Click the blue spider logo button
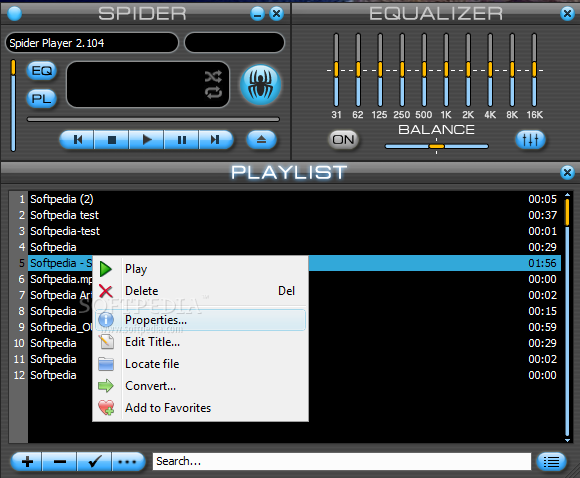This screenshot has height=478, width=580. click(x=260, y=85)
